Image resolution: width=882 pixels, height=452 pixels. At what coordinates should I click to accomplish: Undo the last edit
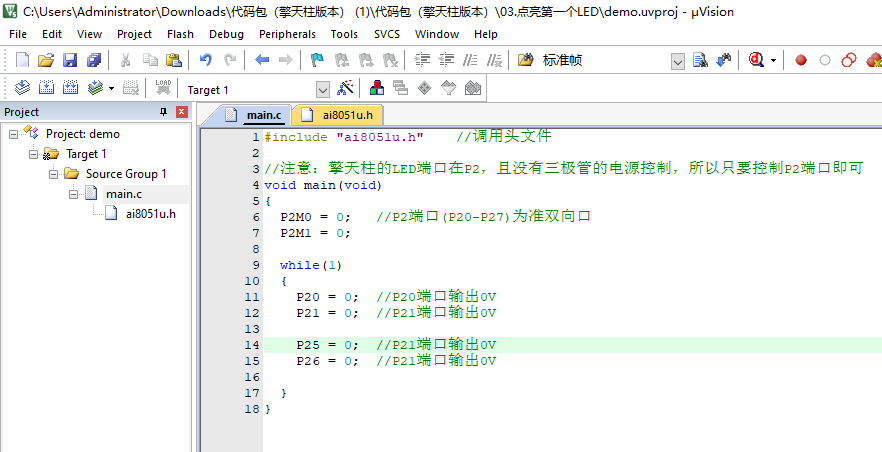206,60
